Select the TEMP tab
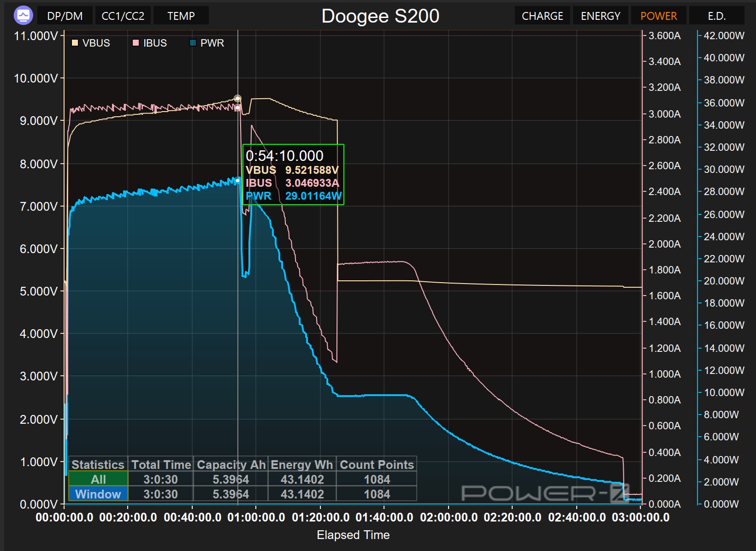 (181, 16)
